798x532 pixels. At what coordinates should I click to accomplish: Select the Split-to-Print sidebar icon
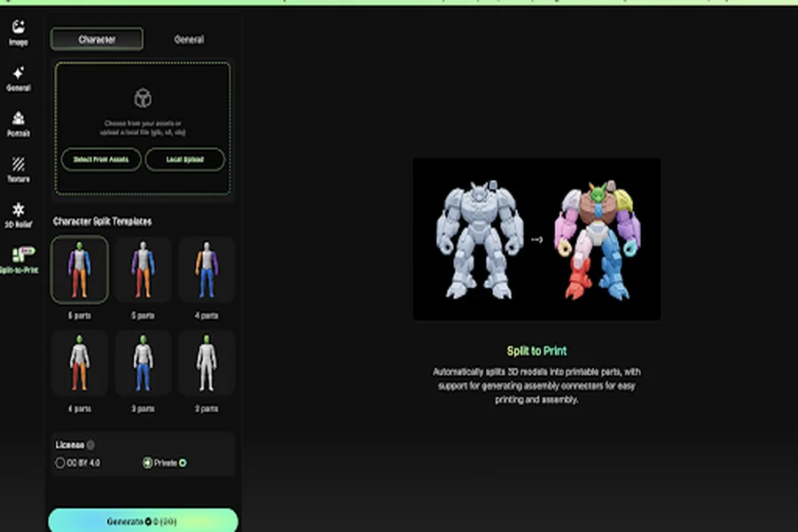[x=19, y=260]
